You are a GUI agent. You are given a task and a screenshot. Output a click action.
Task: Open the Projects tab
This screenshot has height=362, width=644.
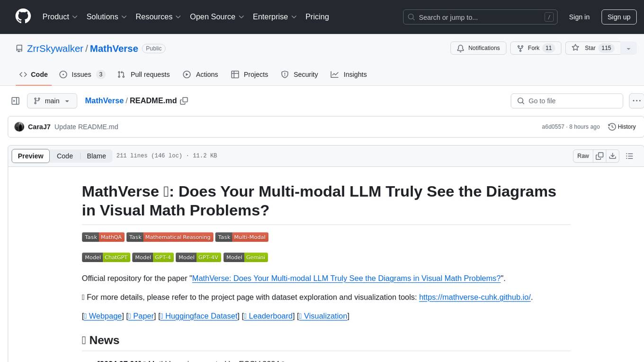click(250, 74)
